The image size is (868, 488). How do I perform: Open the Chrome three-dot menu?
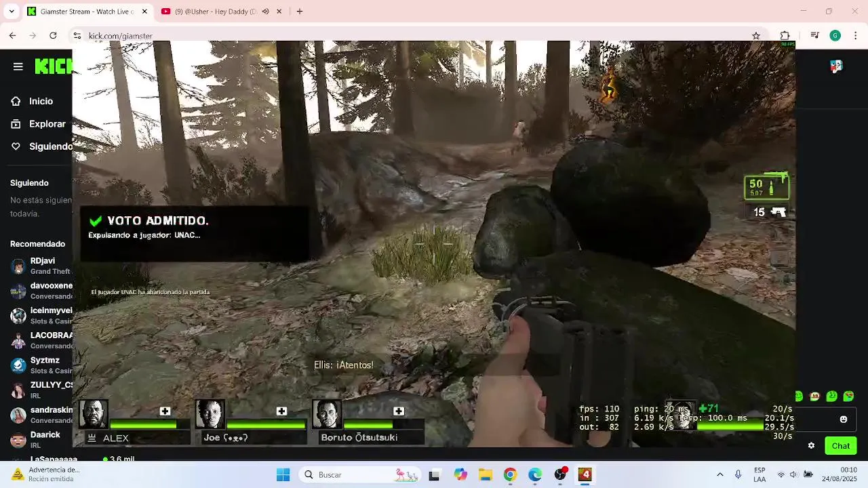(x=855, y=36)
